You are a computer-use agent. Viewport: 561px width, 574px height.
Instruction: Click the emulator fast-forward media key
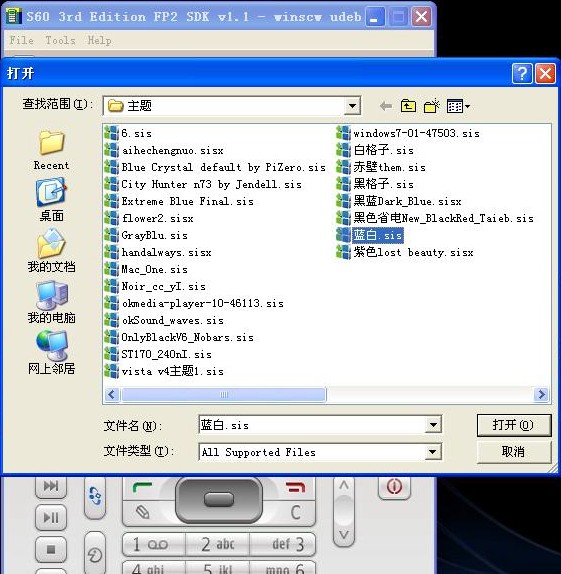point(51,486)
